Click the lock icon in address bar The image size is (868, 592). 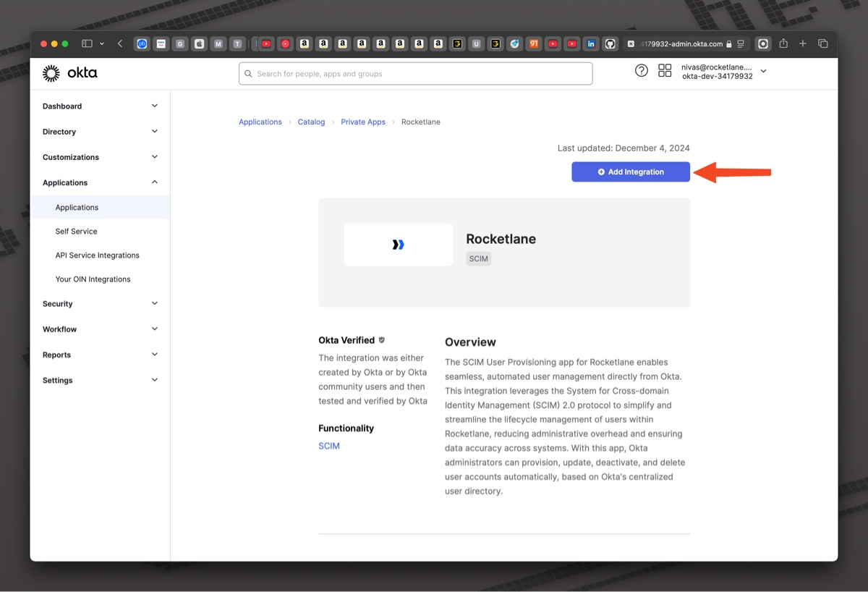click(x=729, y=44)
